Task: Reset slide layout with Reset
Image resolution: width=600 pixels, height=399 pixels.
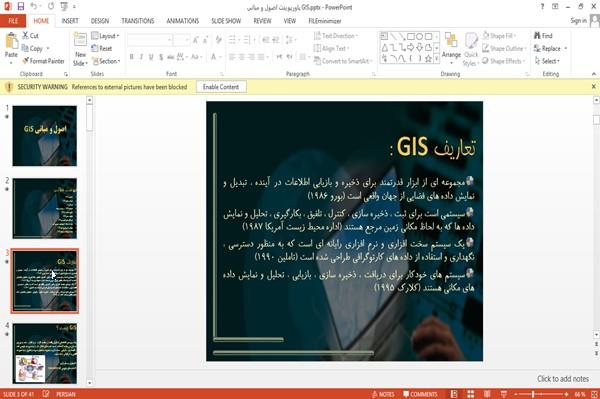Action: 102,48
